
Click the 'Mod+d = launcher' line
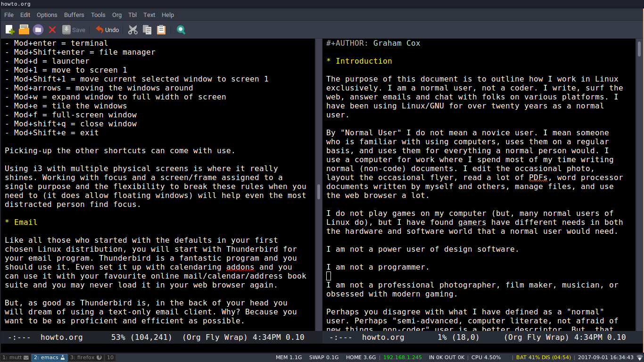(47, 61)
